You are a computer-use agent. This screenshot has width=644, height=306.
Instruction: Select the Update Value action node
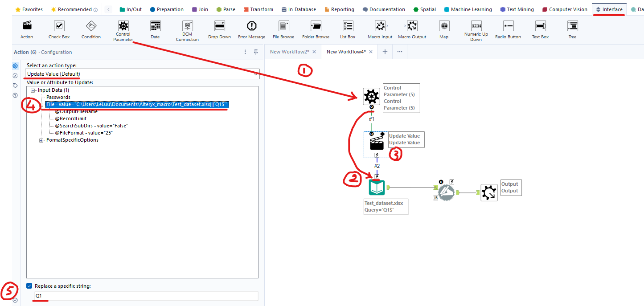[377, 143]
